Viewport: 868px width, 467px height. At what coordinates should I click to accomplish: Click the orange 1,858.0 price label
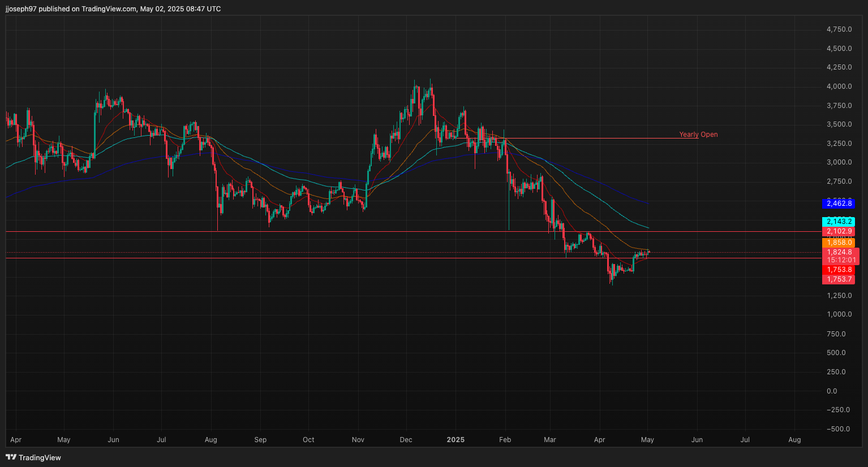pyautogui.click(x=839, y=242)
